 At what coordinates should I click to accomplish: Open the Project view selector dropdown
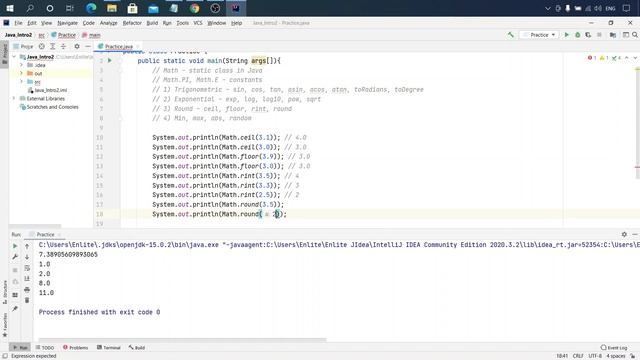click(x=24, y=47)
